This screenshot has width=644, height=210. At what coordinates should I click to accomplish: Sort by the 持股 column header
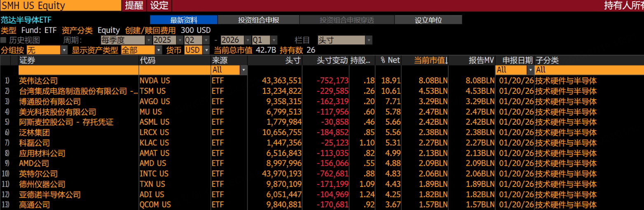(362, 60)
